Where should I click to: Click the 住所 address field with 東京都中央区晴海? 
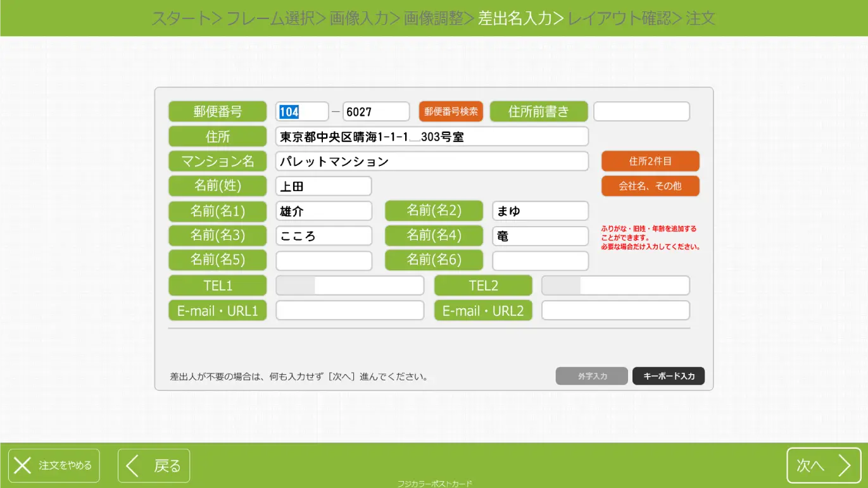coord(432,136)
